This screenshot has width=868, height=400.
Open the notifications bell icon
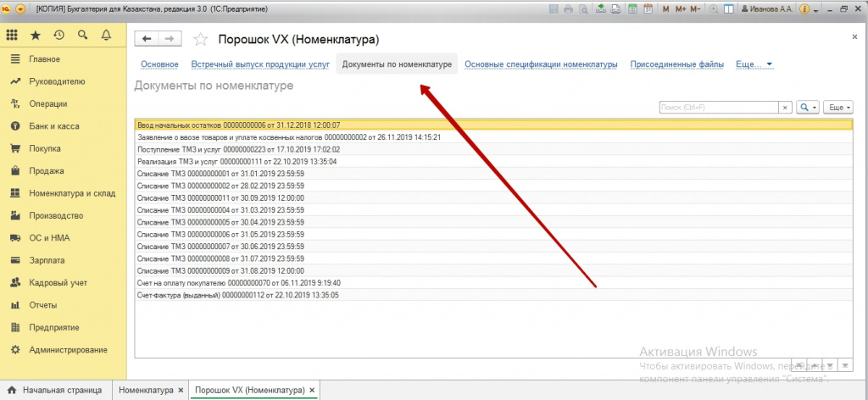point(106,36)
